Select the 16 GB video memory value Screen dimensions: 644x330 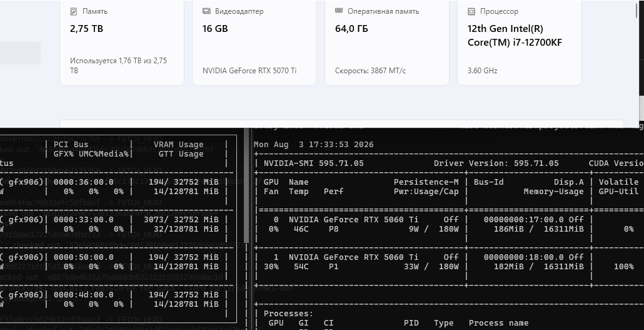tap(215, 29)
